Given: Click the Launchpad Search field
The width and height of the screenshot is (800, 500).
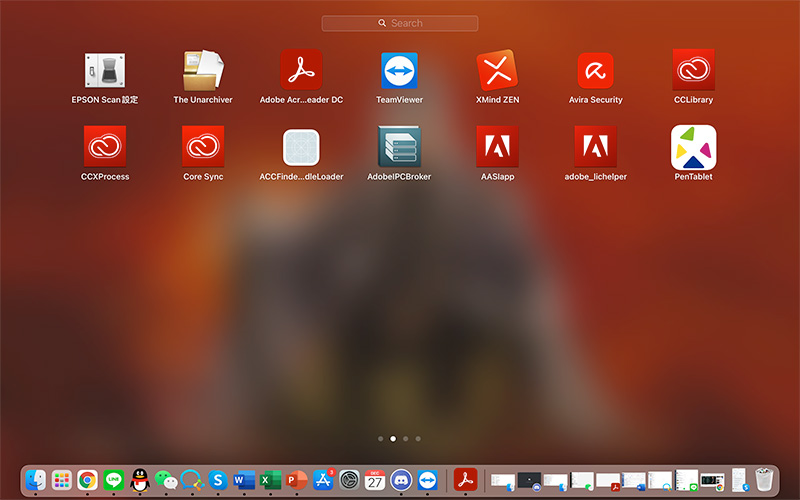Looking at the screenshot, I should click(399, 23).
